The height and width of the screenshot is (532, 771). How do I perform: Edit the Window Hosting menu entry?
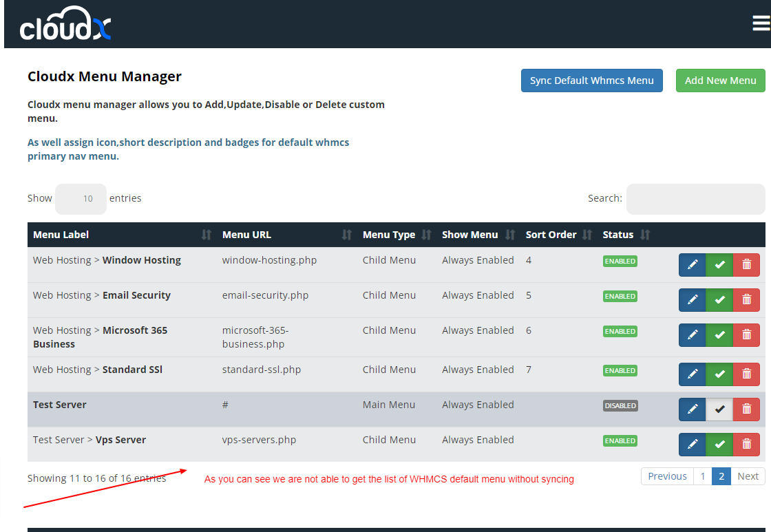(x=693, y=265)
